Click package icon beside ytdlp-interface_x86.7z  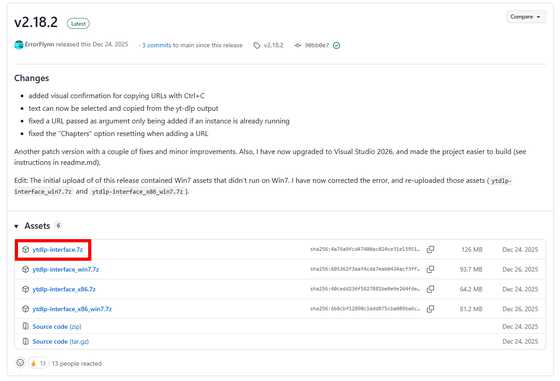pos(25,289)
